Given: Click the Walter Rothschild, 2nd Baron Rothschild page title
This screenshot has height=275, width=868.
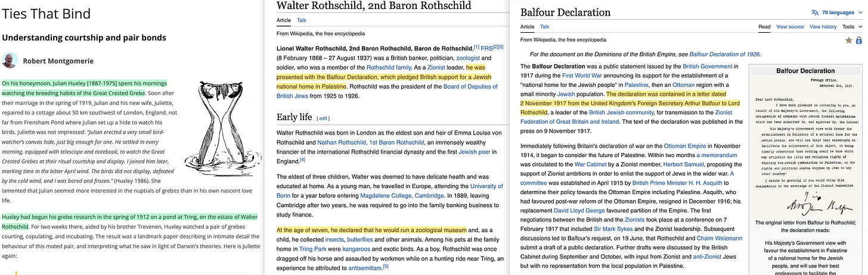Looking at the screenshot, I should tap(374, 6).
